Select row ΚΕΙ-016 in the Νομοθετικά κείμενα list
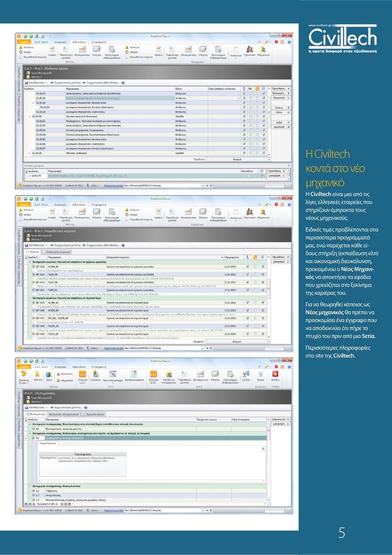The height and width of the screenshot is (555, 392). coord(149,311)
